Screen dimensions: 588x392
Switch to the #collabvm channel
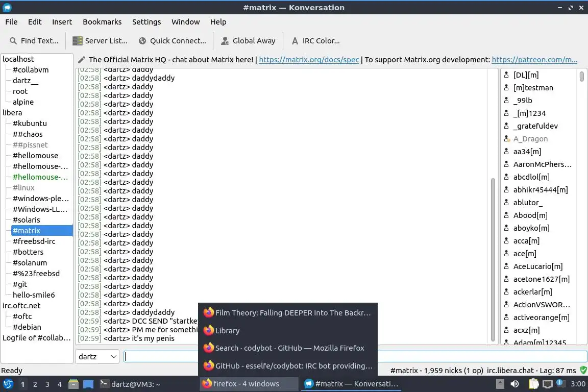(x=31, y=70)
